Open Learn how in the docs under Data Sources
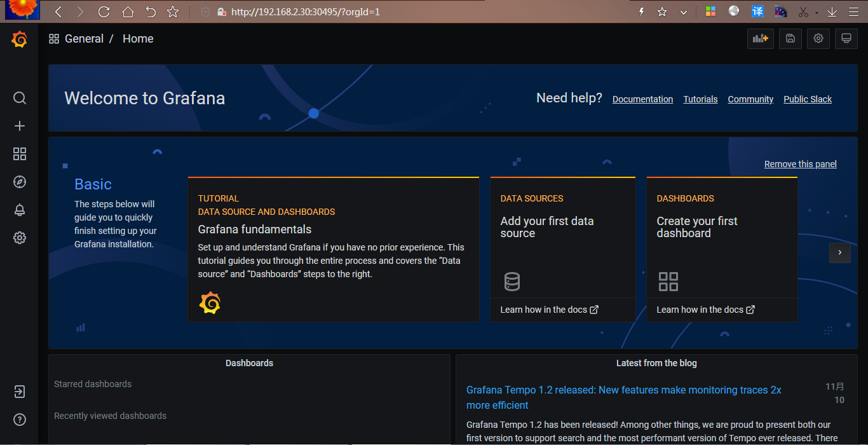Screen dimensions: 868x445 549,310
